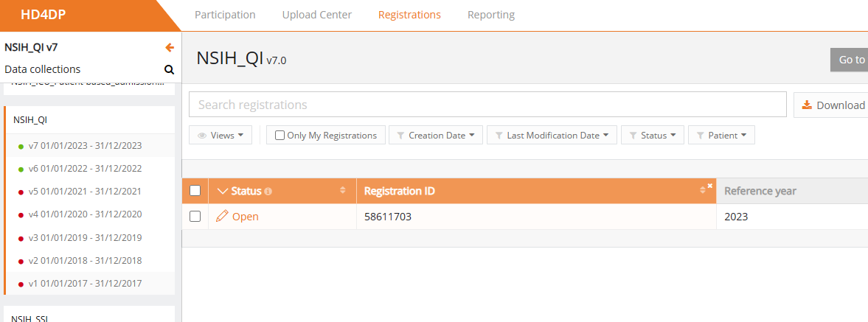
Task: Open the Views dropdown
Action: tap(221, 136)
